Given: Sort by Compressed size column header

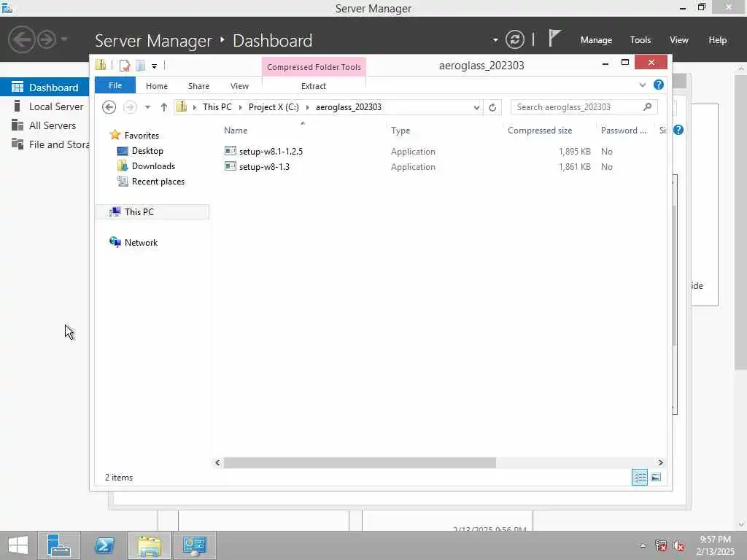Looking at the screenshot, I should click(x=540, y=131).
